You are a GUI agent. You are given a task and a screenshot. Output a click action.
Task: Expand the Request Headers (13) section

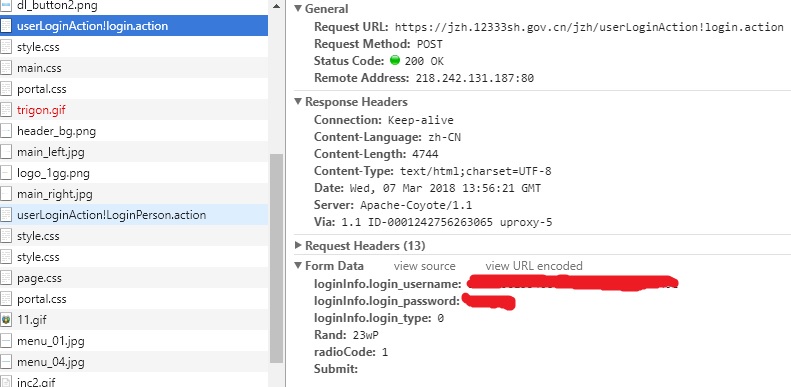point(298,246)
